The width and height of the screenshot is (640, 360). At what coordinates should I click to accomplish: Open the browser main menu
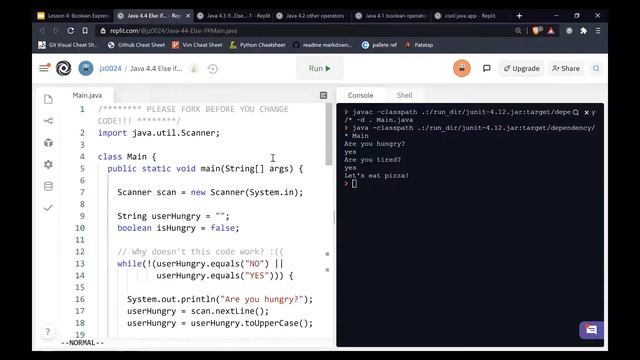[x=598, y=31]
